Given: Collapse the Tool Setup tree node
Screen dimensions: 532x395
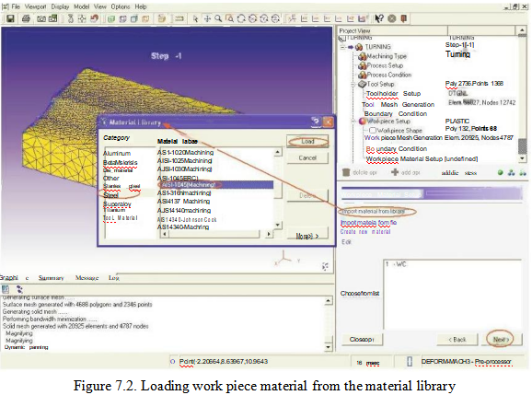Looking at the screenshot, I should coord(353,84).
